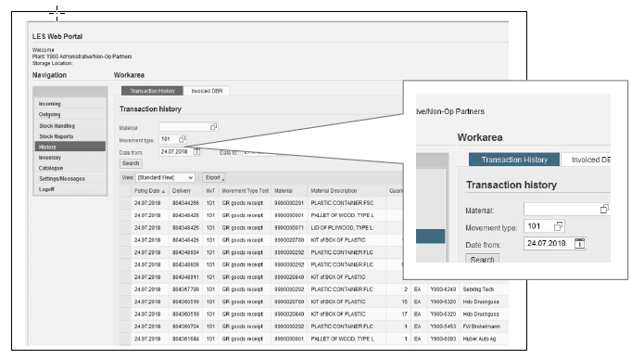The image size is (644, 359).
Task: Click the Movement Type Text column header
Action: [x=246, y=191]
